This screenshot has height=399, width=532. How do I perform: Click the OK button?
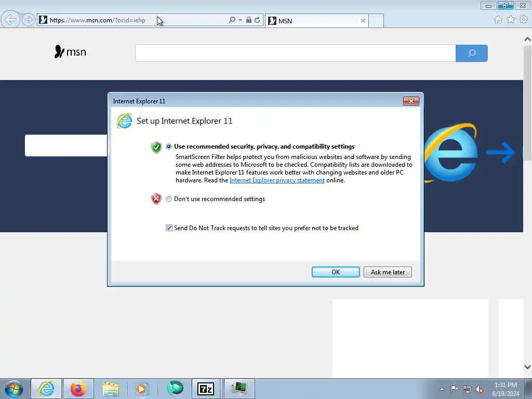click(x=336, y=272)
